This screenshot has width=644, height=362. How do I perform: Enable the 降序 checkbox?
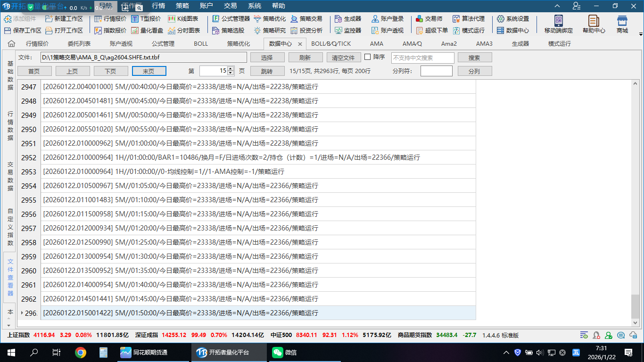click(x=368, y=57)
